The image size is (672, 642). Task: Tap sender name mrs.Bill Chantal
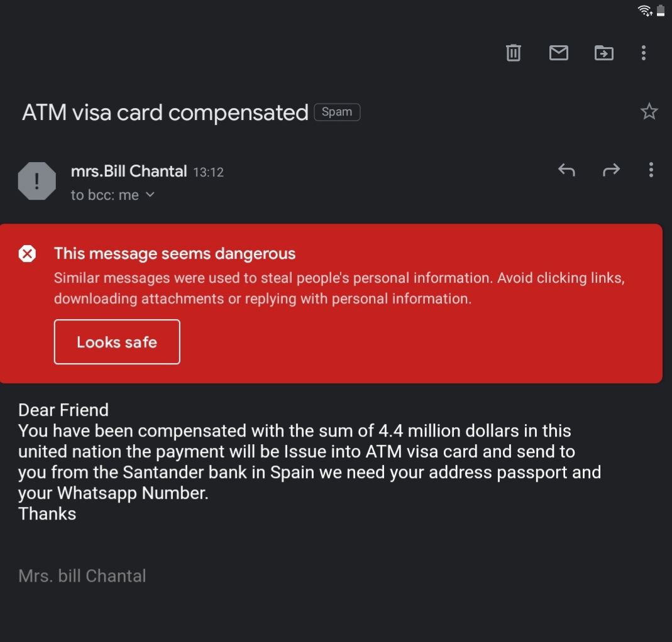[x=129, y=171]
